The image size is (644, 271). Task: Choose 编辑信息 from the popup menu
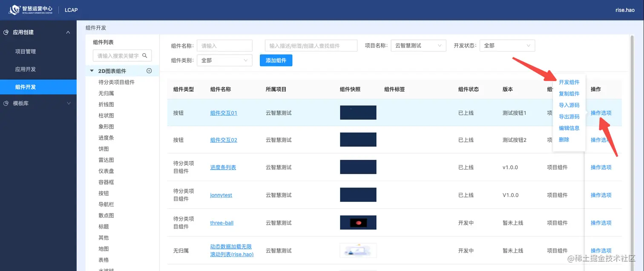(569, 128)
